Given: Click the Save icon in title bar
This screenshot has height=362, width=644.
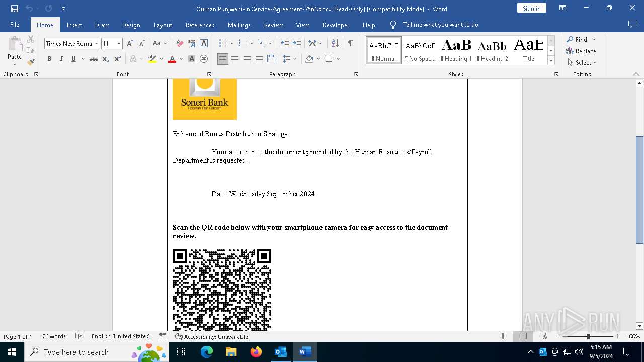Looking at the screenshot, I should click(15, 9).
